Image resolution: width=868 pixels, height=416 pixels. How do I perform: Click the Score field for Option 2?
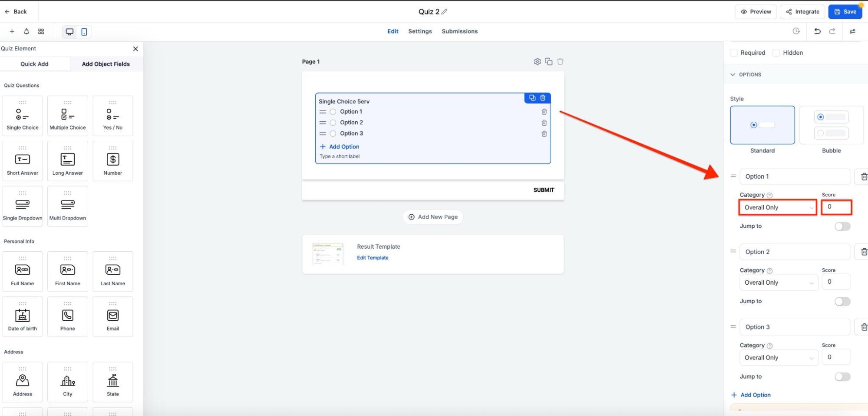(836, 282)
